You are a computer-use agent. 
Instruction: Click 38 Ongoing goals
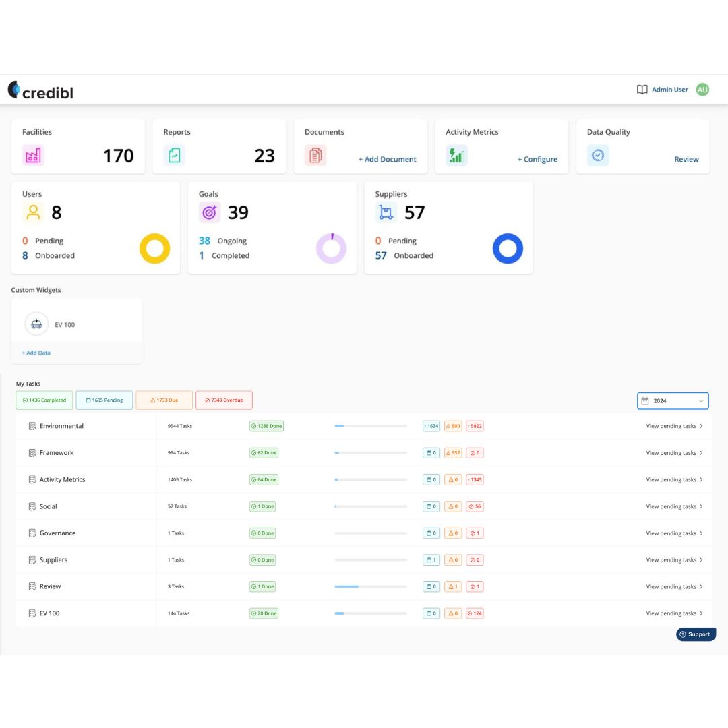pos(223,241)
